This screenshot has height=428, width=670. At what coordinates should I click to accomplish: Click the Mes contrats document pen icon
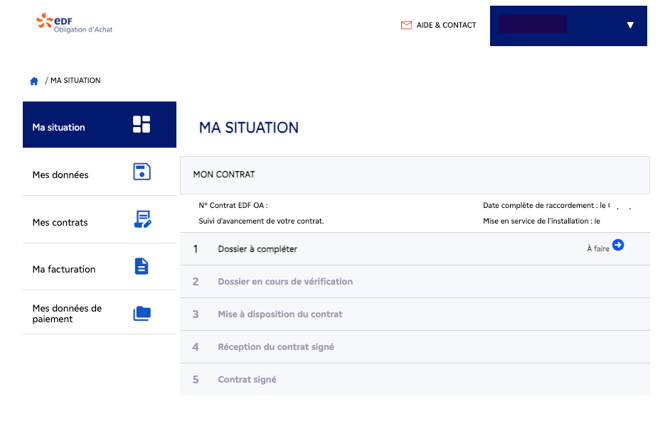[x=141, y=220]
